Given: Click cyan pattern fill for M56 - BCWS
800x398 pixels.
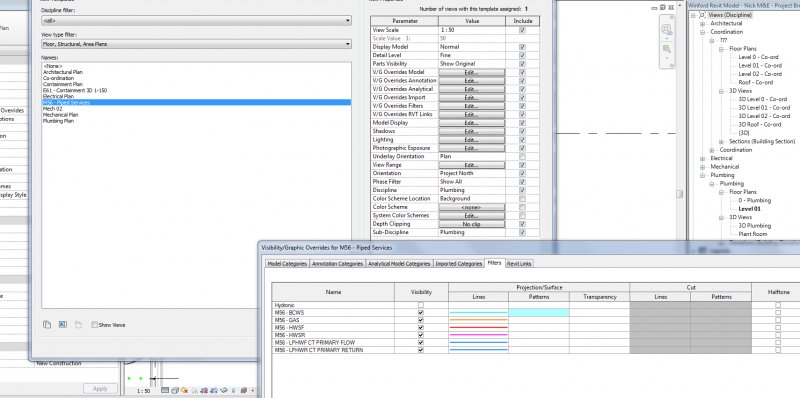Looking at the screenshot, I should (x=539, y=312).
